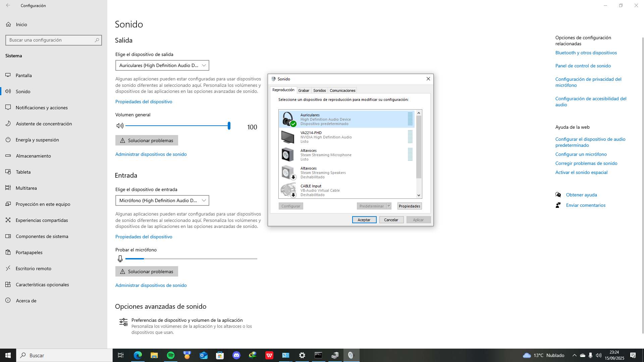
Task: Click the speaker icon beside volume slider
Action: [x=120, y=126]
